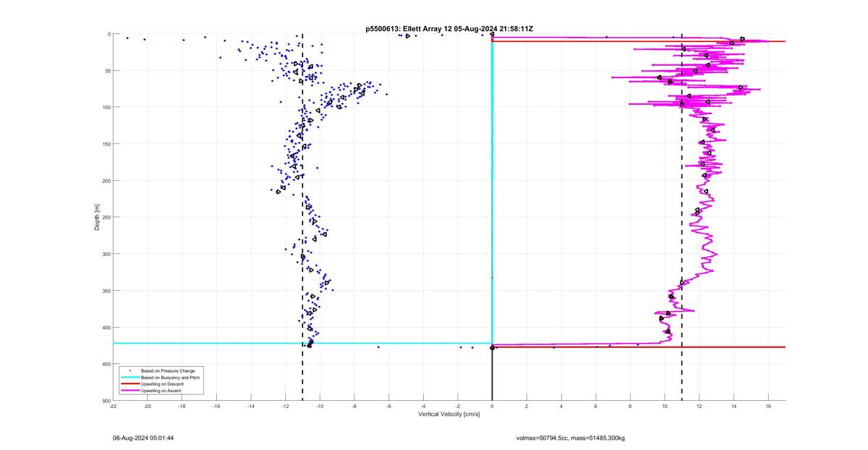Click the magenta line sample in the legend

pos(129,391)
